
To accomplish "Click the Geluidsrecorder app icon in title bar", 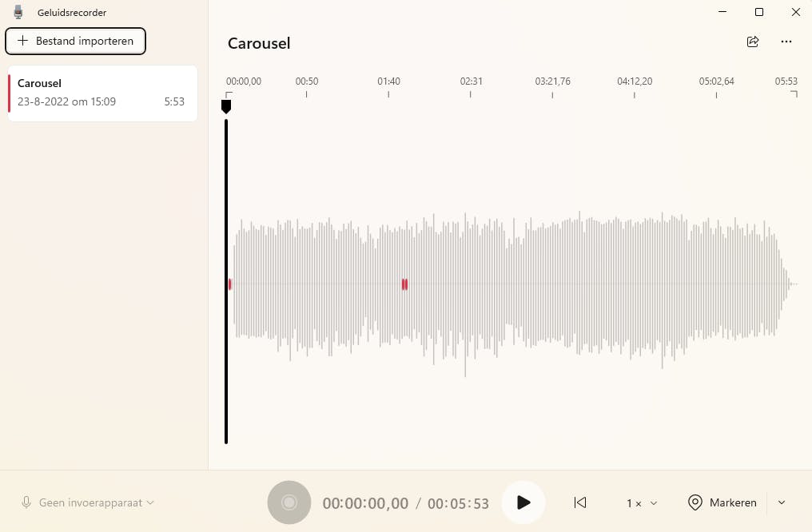I will pos(18,12).
